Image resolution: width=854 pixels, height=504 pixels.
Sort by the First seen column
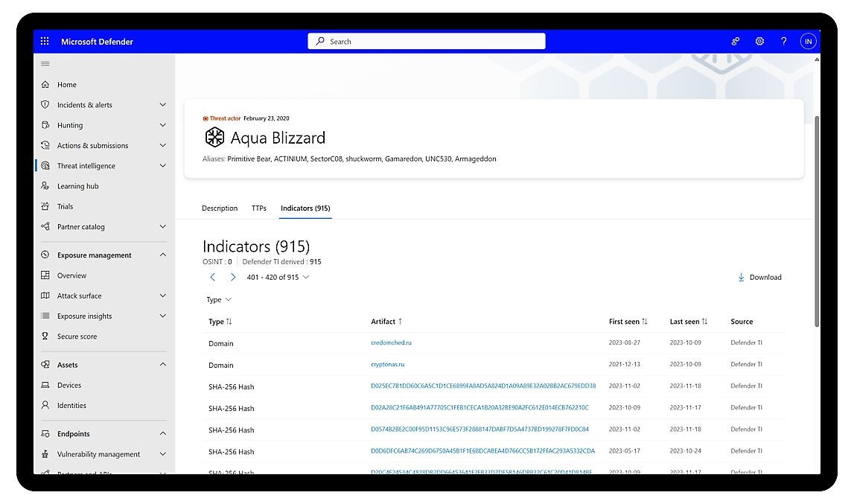[x=628, y=322]
